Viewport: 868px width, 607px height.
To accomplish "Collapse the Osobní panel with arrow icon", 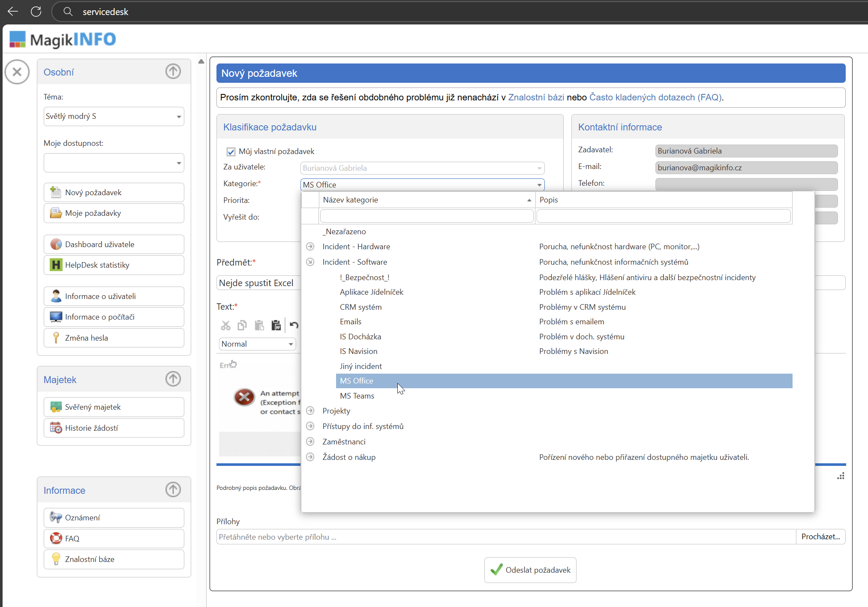I will tap(173, 72).
